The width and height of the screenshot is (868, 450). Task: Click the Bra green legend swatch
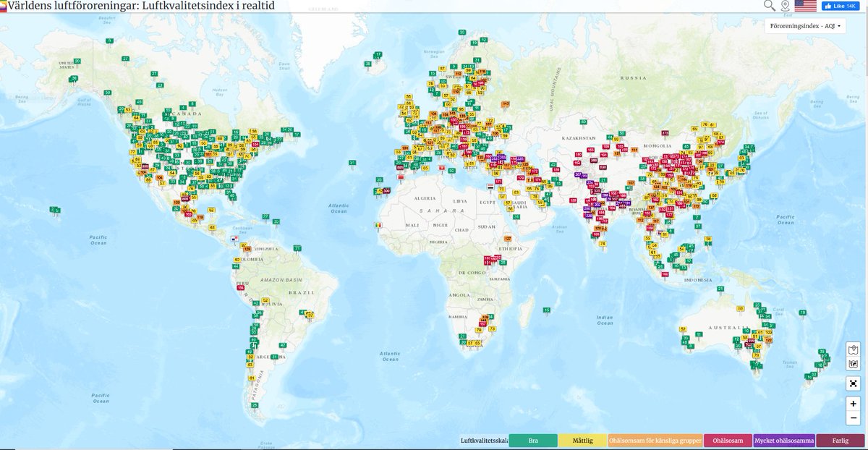tap(533, 441)
